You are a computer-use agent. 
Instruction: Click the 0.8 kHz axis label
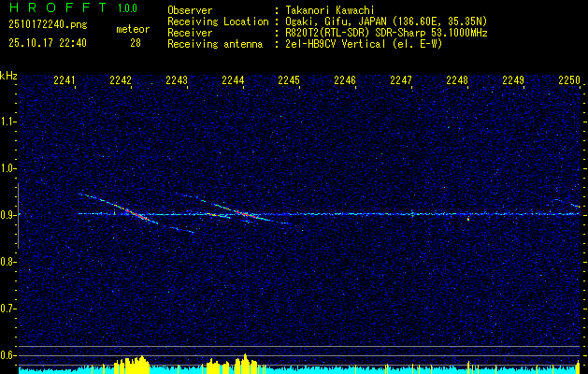(x=7, y=262)
